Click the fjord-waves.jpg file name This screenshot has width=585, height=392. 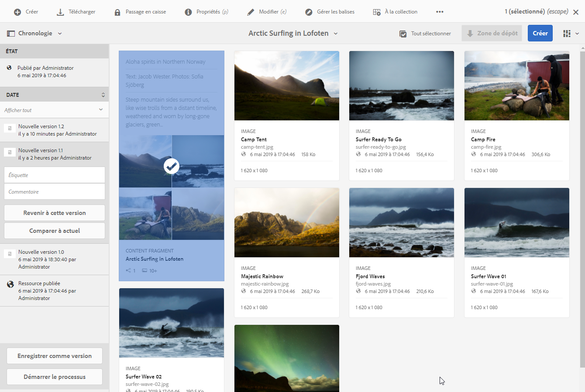pyautogui.click(x=373, y=284)
